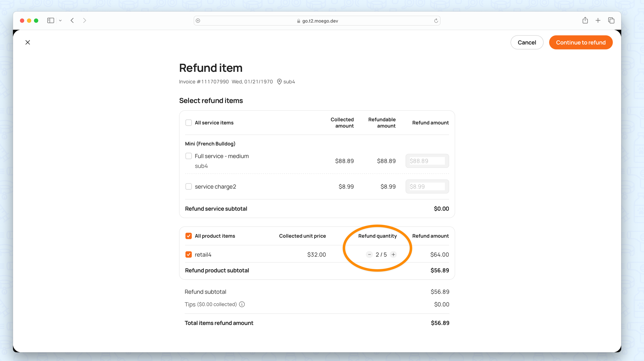Click the browser reload icon

436,21
